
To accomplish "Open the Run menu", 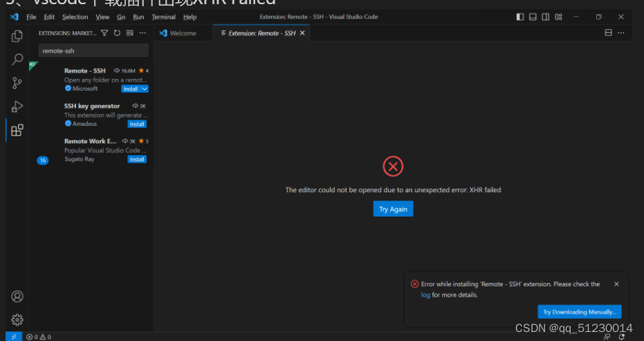I will pos(138,17).
